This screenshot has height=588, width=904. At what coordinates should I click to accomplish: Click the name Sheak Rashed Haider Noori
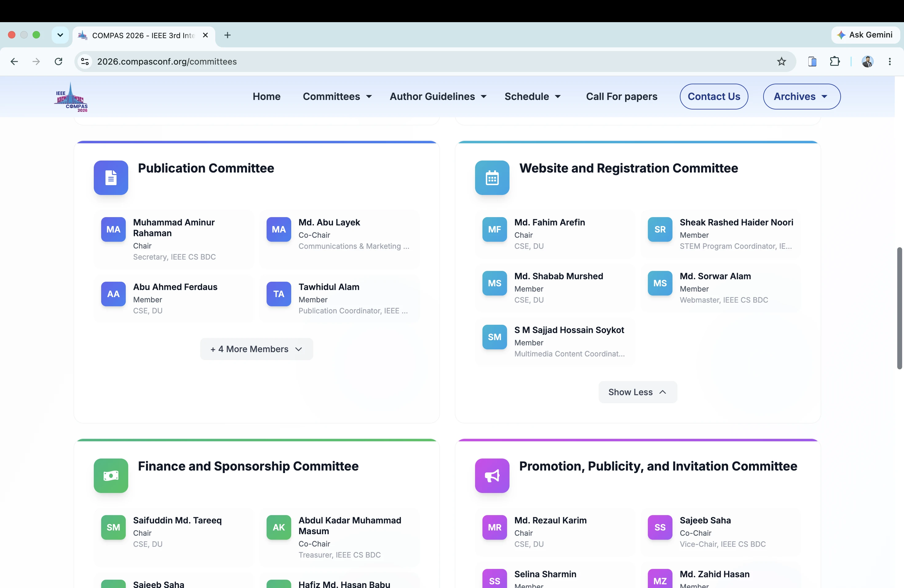(736, 223)
